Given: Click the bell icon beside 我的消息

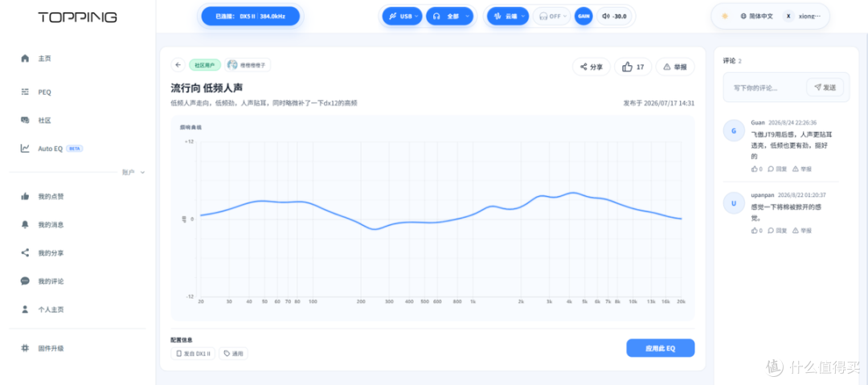Looking at the screenshot, I should tap(24, 224).
